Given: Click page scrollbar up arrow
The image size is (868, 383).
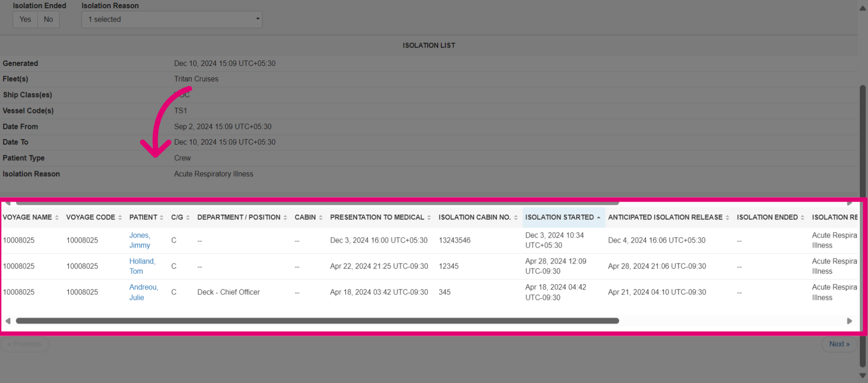Looking at the screenshot, I should coord(863,8).
